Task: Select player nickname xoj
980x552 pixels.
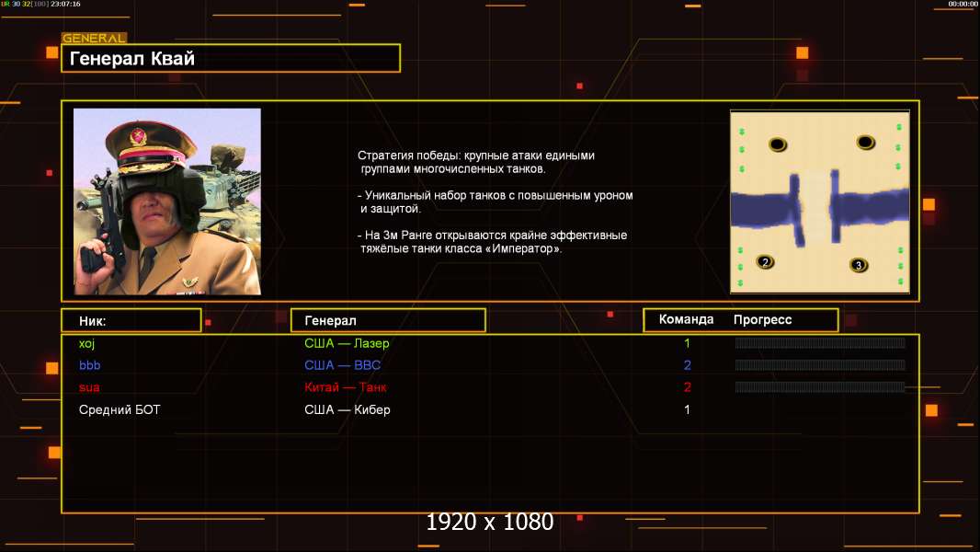Action: 86,343
